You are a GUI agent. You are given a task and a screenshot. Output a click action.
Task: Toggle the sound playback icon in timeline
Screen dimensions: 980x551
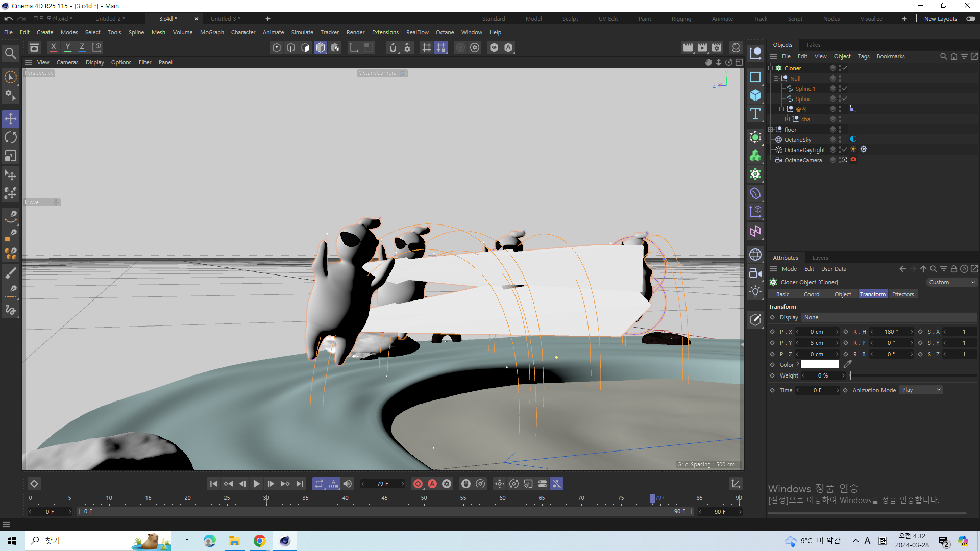tap(348, 484)
